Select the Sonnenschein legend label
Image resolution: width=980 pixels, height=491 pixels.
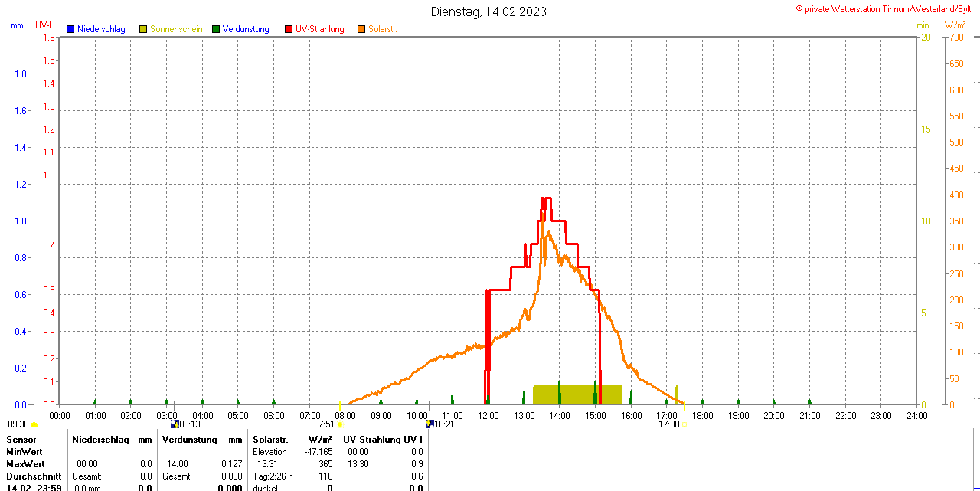pyautogui.click(x=176, y=29)
